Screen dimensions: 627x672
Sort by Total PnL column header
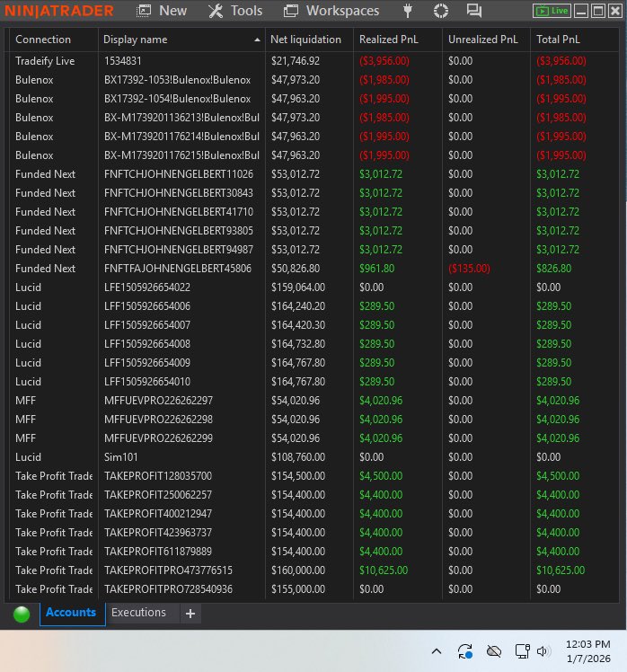tap(558, 40)
